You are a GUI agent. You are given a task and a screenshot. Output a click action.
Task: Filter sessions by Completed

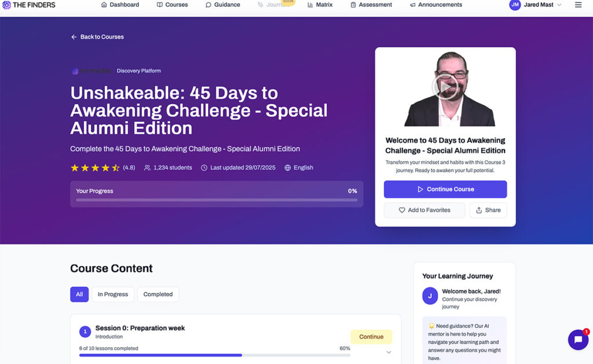[158, 295]
